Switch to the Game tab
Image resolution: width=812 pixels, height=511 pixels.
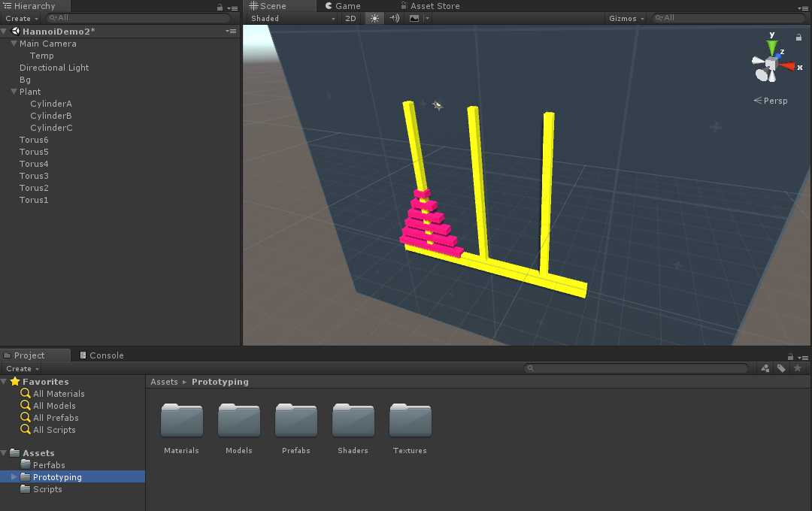pos(343,6)
